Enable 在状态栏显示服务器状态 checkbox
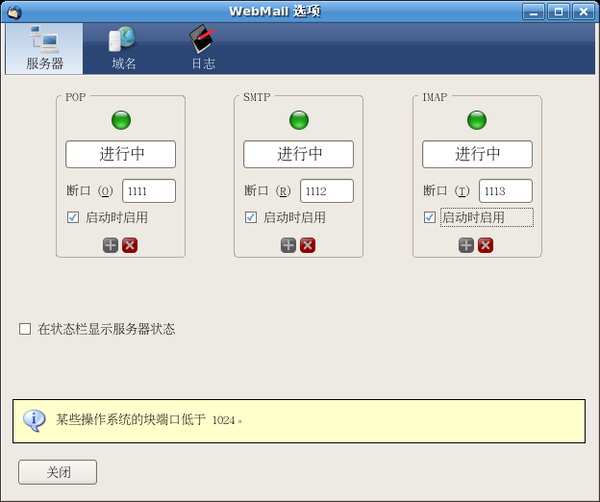The width and height of the screenshot is (600, 502). (x=25, y=329)
